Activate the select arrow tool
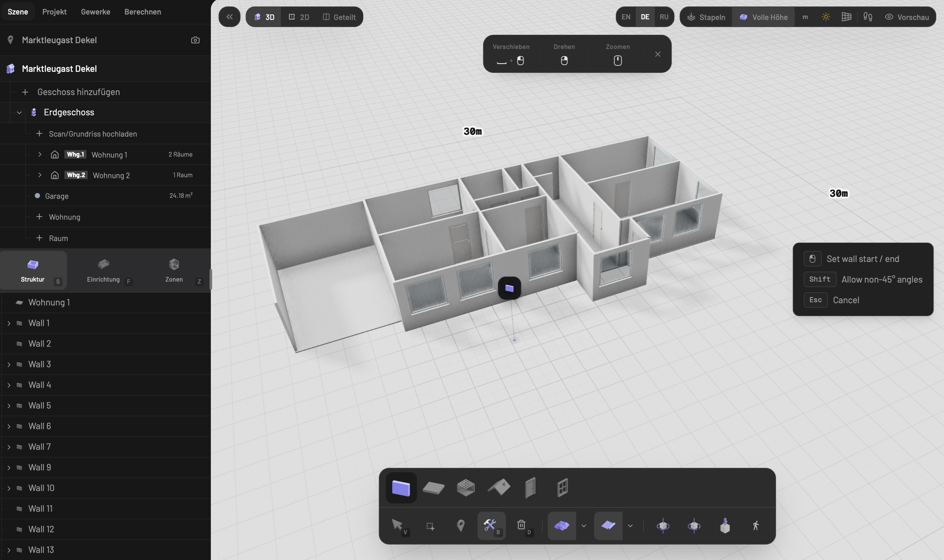Image resolution: width=944 pixels, height=560 pixels. pos(398,525)
